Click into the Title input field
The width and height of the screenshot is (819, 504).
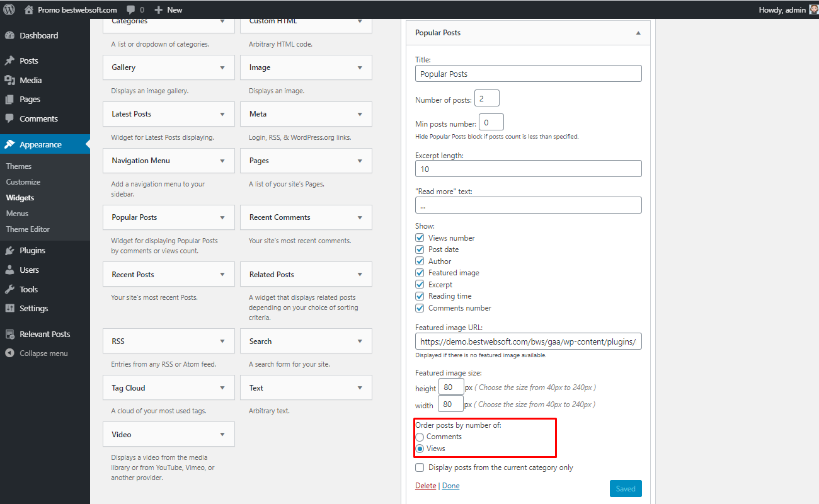(529, 74)
